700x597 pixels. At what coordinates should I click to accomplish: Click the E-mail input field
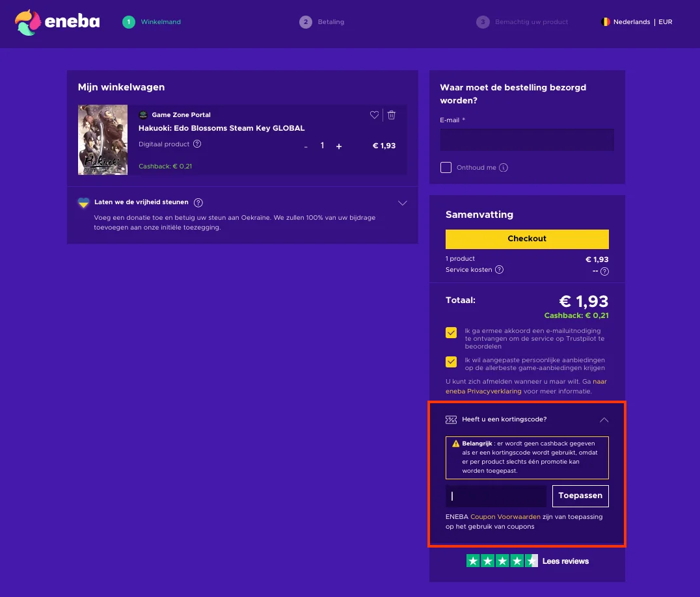tap(527, 140)
